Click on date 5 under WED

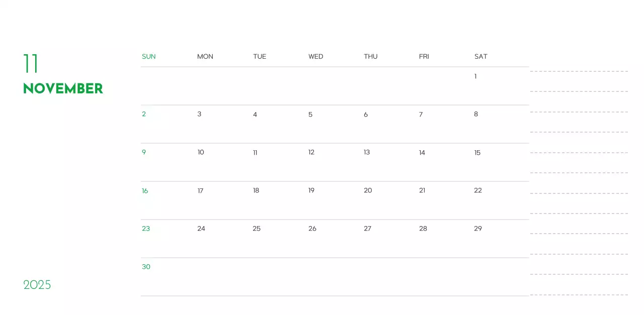pyautogui.click(x=310, y=115)
